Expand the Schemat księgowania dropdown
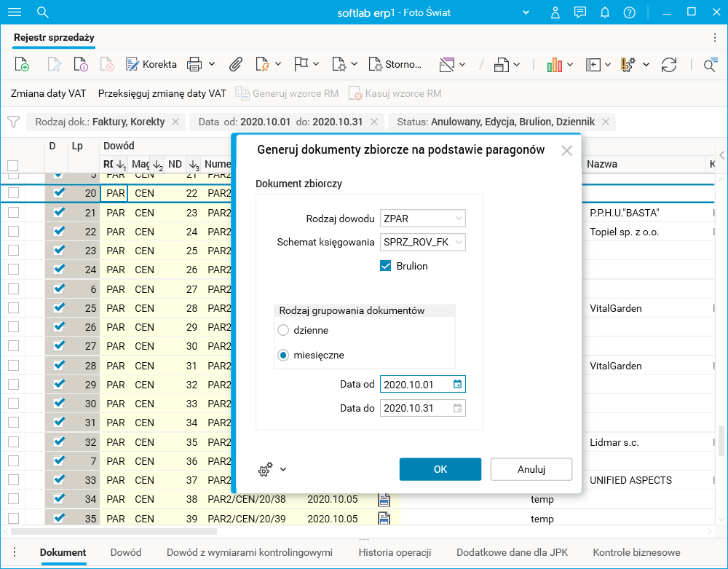The height and width of the screenshot is (569, 728). [458, 242]
